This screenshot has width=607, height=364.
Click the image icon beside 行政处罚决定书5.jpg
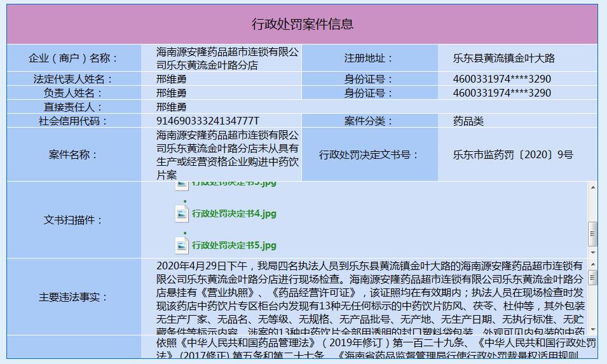[182, 245]
